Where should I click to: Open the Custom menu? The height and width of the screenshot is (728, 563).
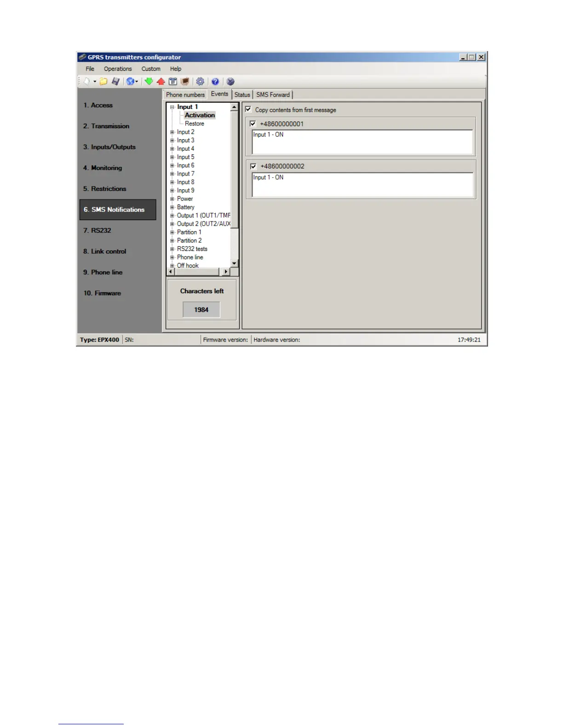[x=151, y=69]
